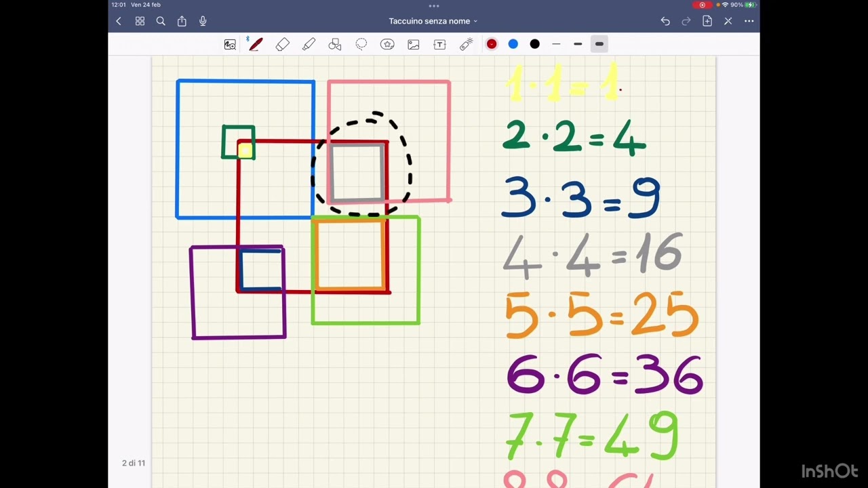Viewport: 868px width, 488px height.
Task: Select the Highlighter tool
Action: pyautogui.click(x=309, y=44)
